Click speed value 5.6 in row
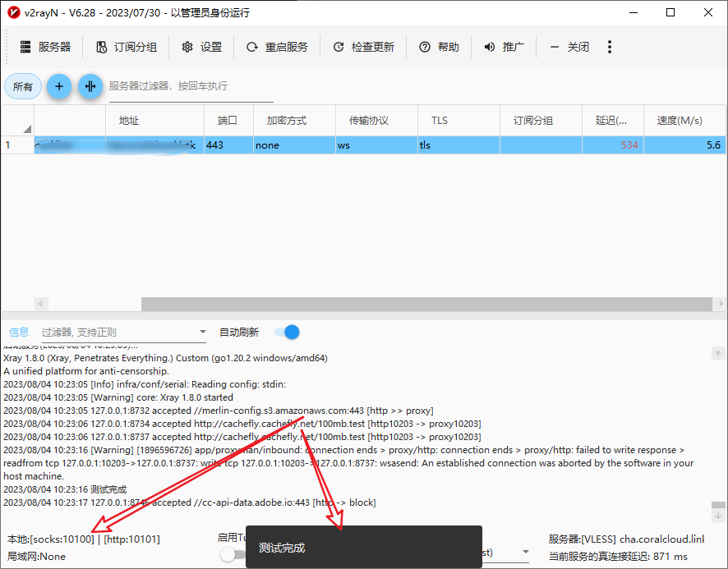This screenshot has height=569, width=728. point(684,145)
